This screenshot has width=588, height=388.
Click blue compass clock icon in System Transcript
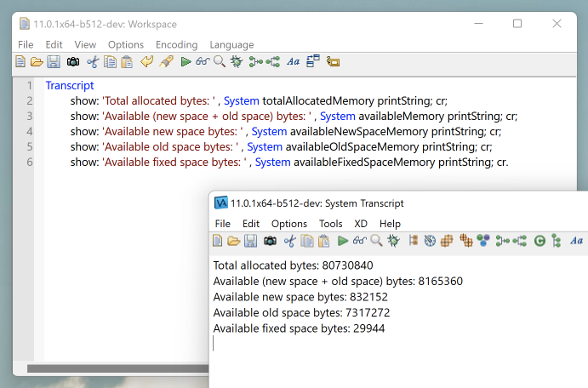coord(430,241)
